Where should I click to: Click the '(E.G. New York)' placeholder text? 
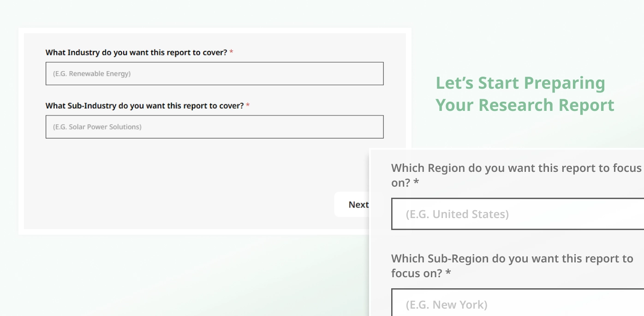[446, 304]
